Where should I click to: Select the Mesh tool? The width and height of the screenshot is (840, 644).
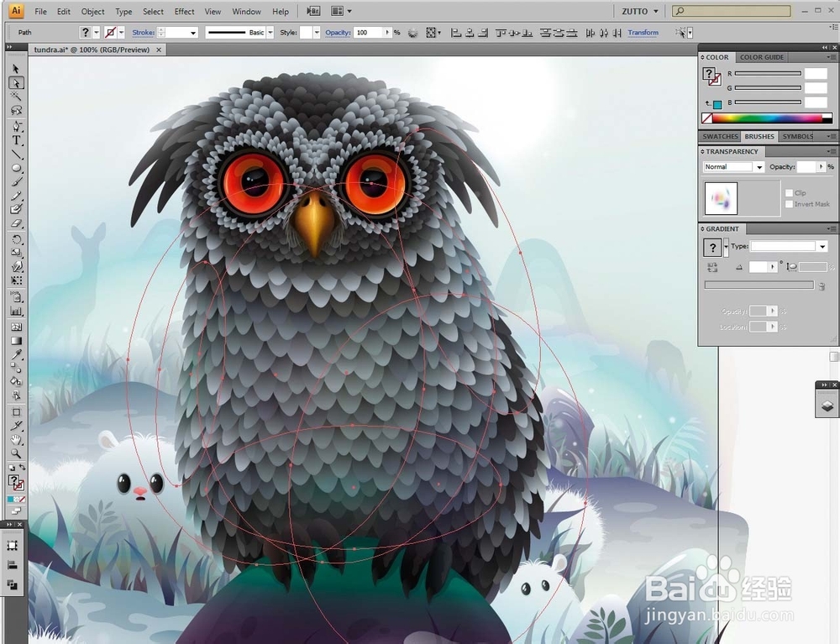click(16, 327)
